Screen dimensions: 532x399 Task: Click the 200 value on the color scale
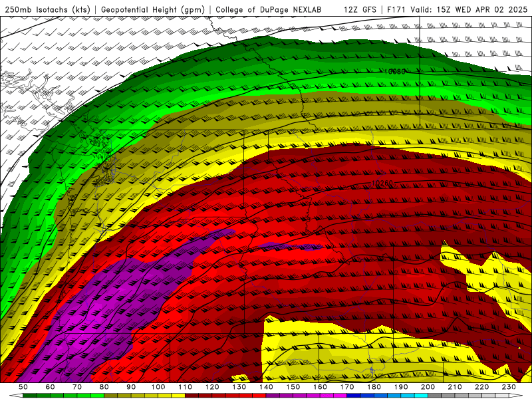click(x=428, y=387)
